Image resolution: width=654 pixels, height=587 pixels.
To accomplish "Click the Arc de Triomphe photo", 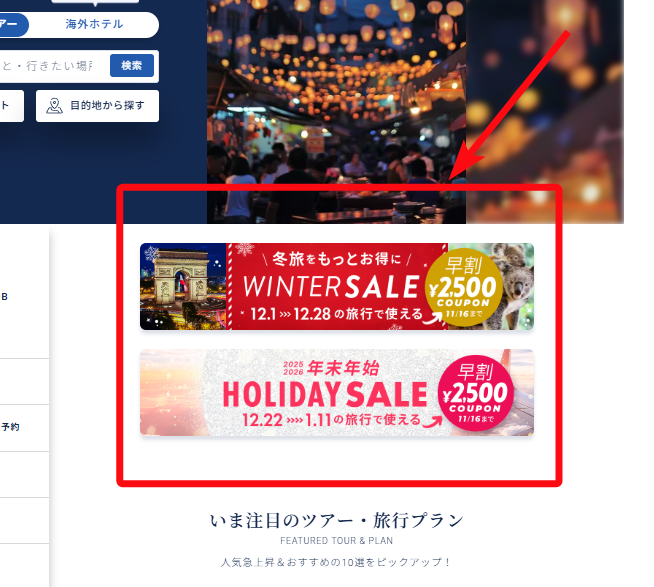I will 183,287.
